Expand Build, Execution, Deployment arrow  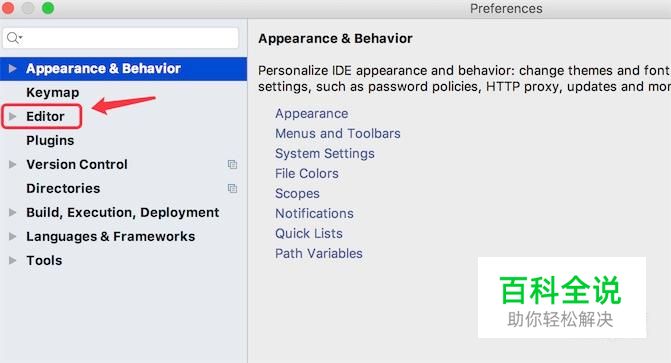point(12,212)
